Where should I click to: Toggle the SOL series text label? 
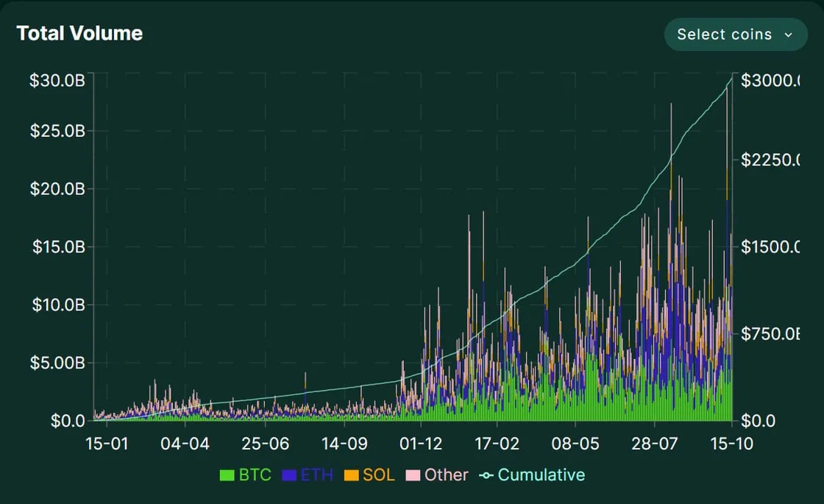point(379,475)
